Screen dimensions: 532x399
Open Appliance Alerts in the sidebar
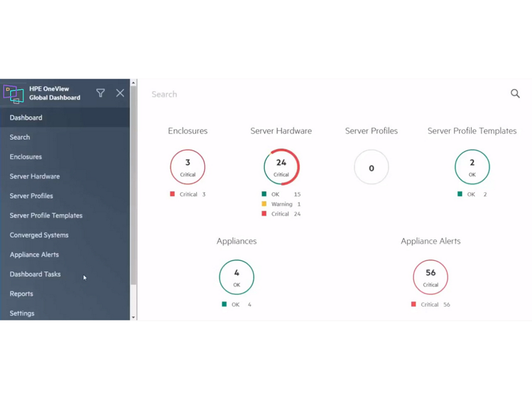(65, 255)
